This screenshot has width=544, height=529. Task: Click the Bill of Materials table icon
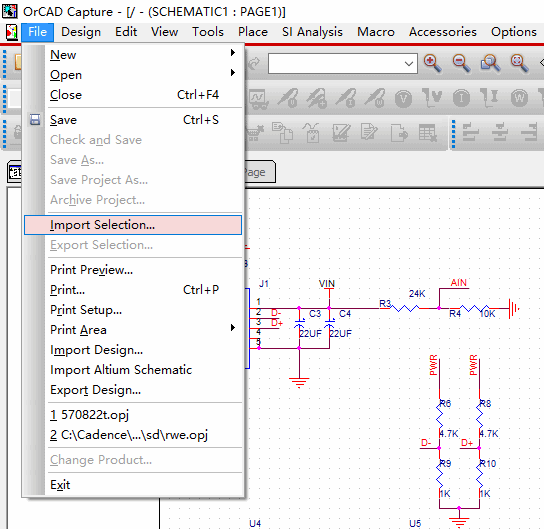[x=427, y=133]
